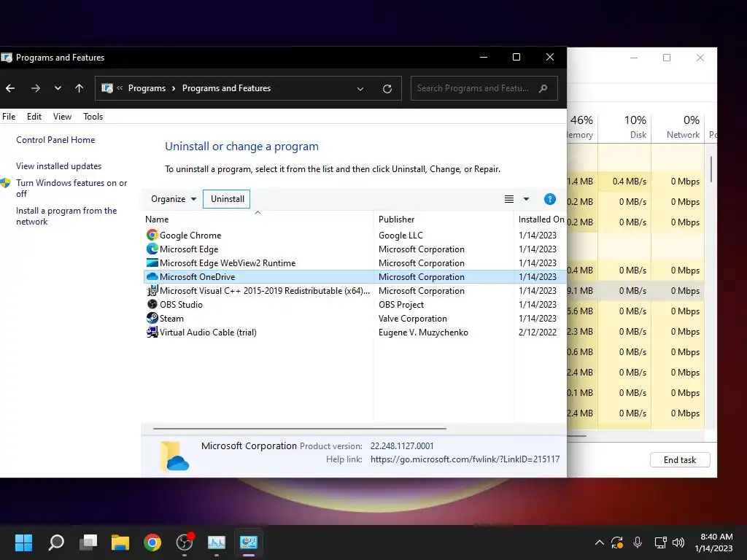747x560 pixels.
Task: Click the Uninstall button
Action: click(x=227, y=199)
